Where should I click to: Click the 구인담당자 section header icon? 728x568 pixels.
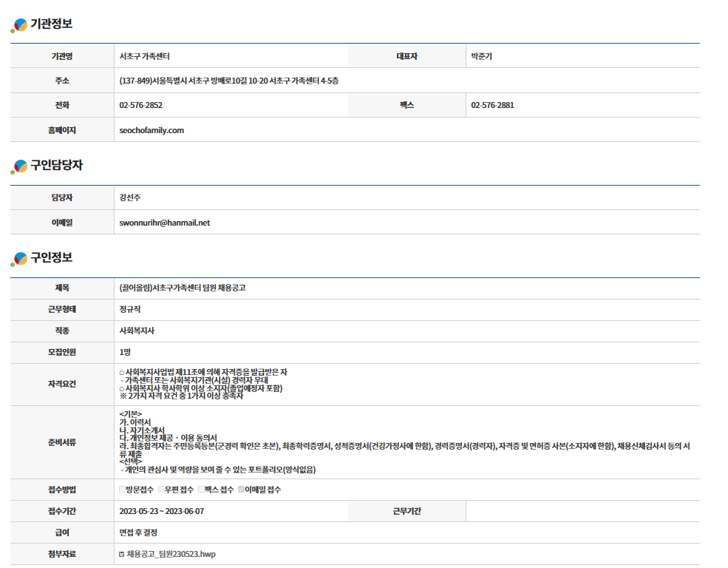19,167
